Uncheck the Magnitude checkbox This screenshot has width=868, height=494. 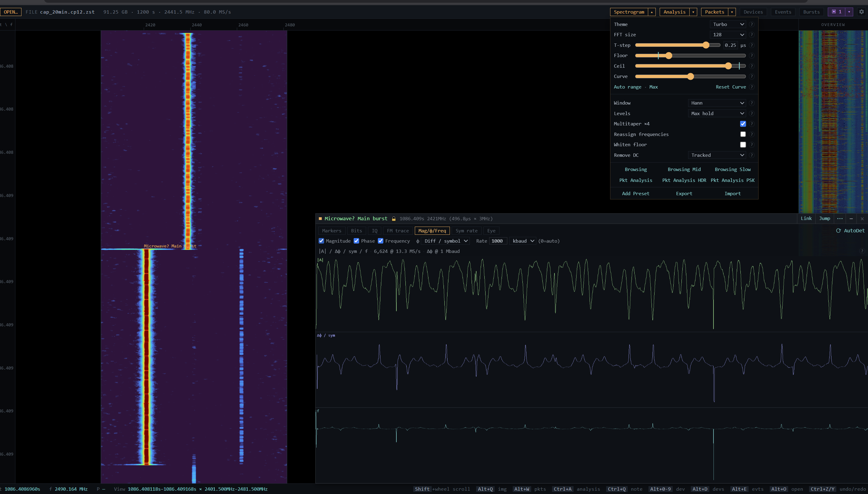click(x=321, y=241)
